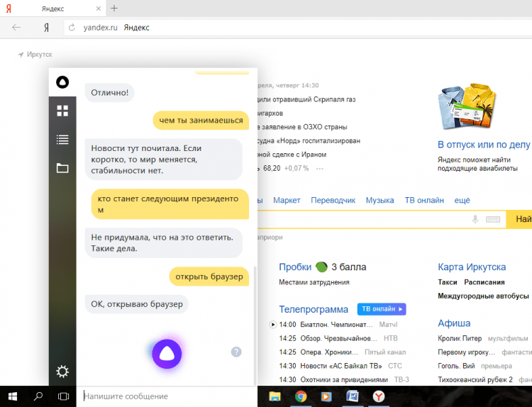
Task: Open the Windows Start menu
Action: [x=13, y=396]
